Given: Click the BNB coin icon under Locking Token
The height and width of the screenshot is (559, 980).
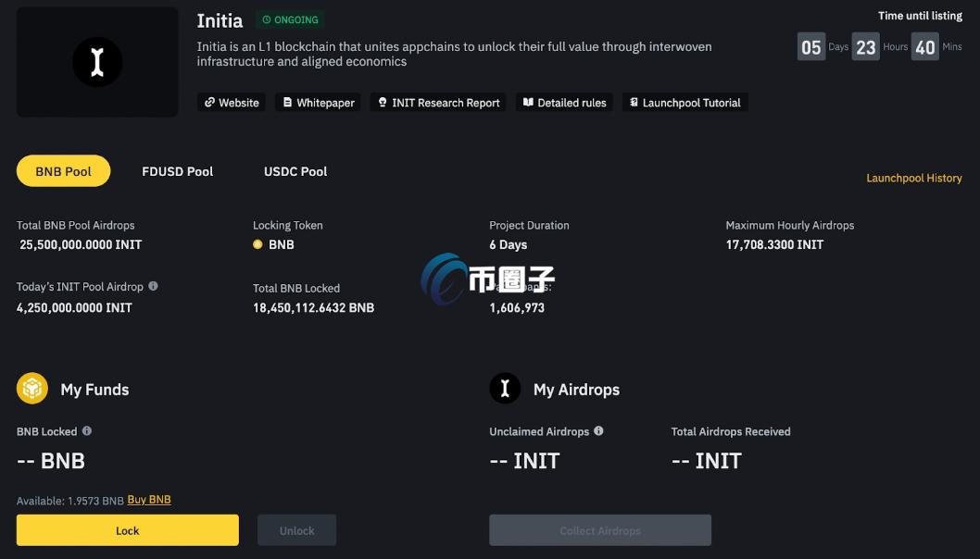Looking at the screenshot, I should (x=258, y=244).
